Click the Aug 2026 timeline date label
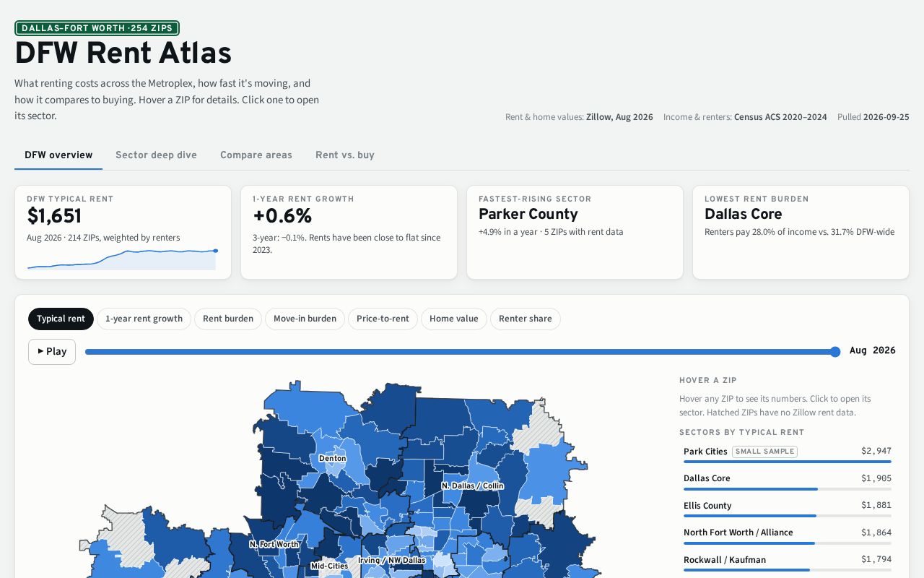This screenshot has height=578, width=924. 873,350
